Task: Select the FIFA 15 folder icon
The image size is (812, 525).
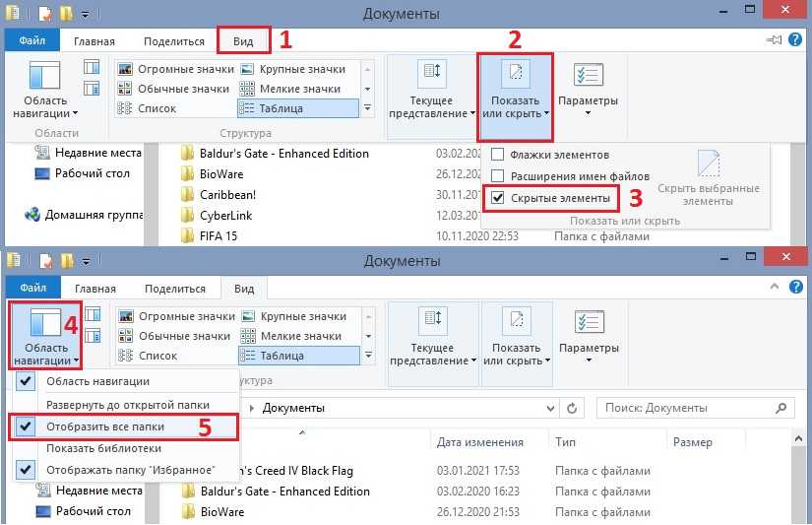Action: click(x=189, y=235)
